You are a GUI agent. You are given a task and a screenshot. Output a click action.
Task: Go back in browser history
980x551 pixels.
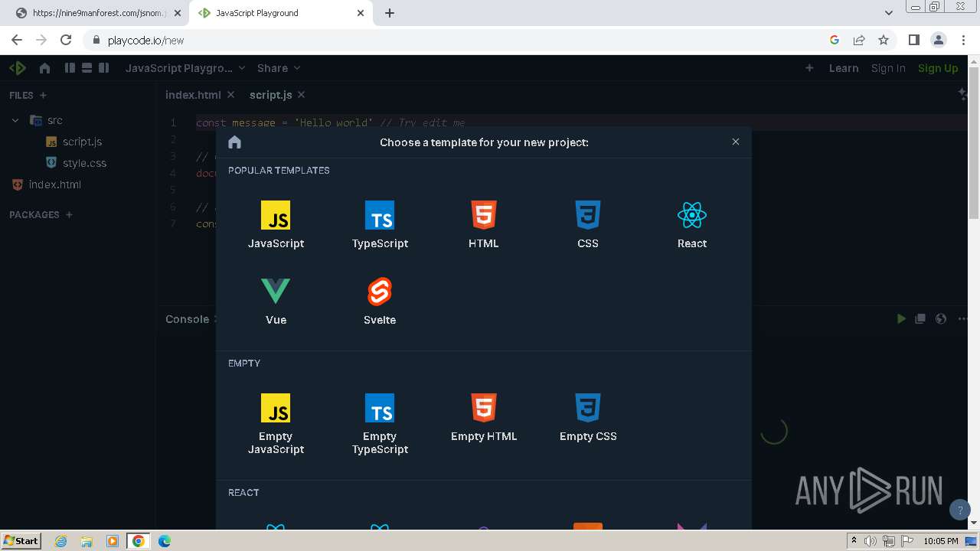click(17, 40)
